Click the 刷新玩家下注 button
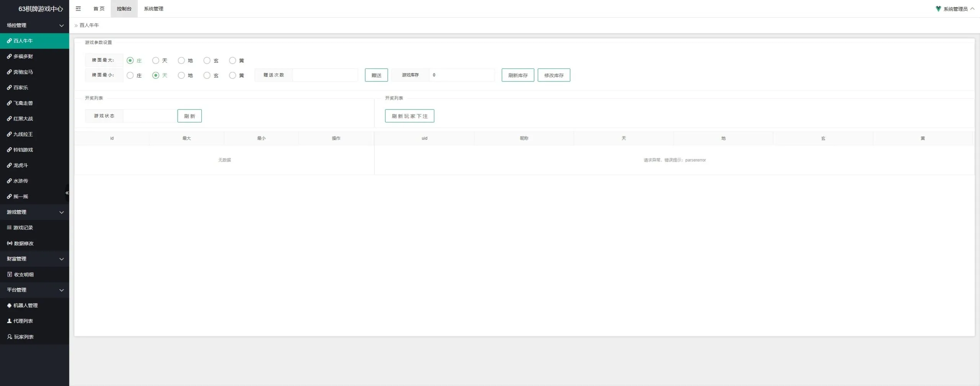The image size is (980, 386). click(410, 116)
